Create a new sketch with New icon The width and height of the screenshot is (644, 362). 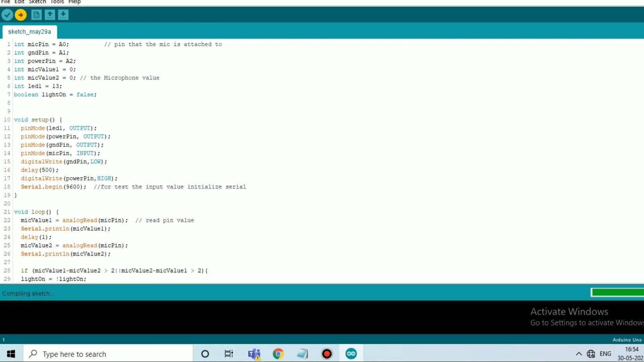coord(36,15)
